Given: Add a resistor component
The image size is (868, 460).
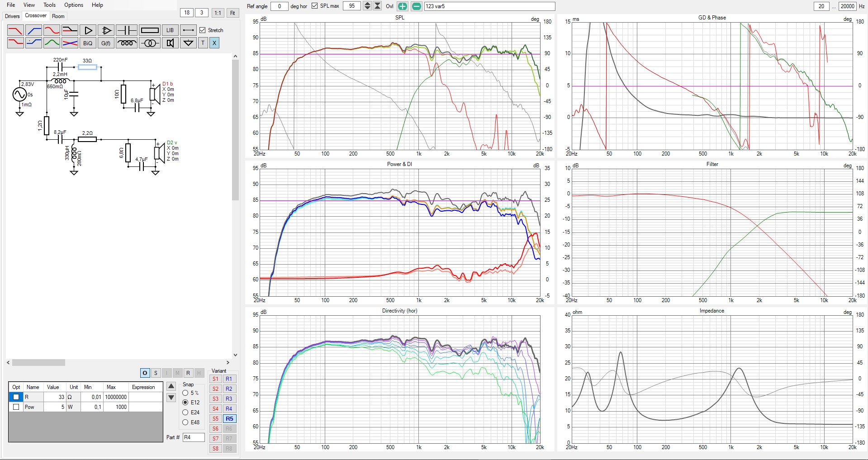Looking at the screenshot, I should [x=150, y=30].
